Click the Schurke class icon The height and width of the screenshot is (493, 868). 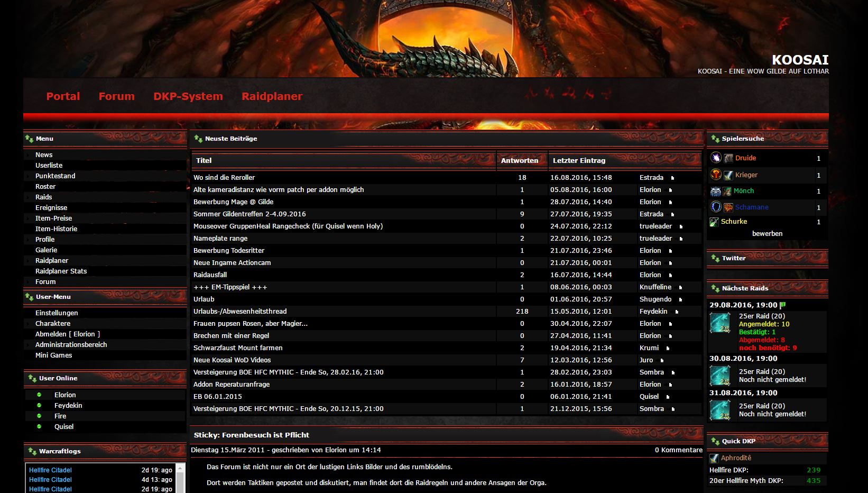(x=714, y=222)
